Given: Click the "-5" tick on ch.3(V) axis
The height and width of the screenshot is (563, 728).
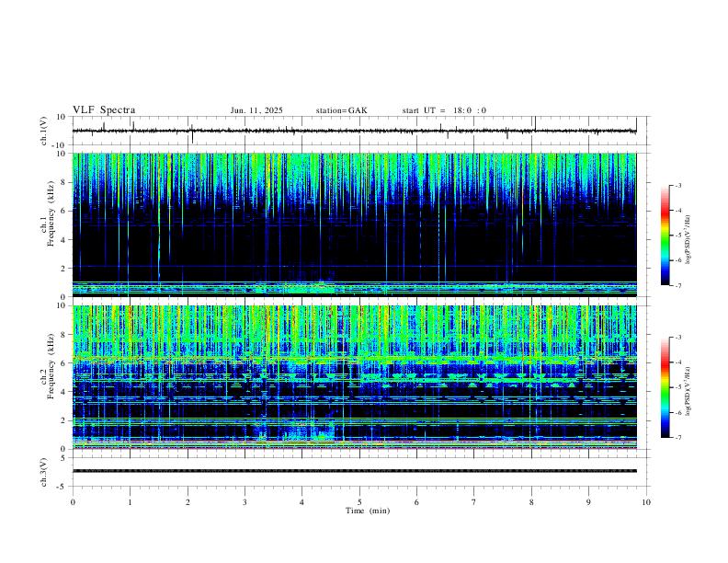Looking at the screenshot, I should click(62, 487).
